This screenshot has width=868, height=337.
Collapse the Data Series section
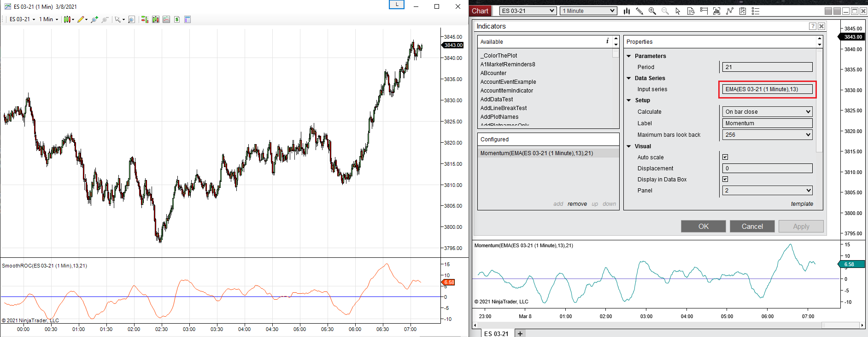coord(629,78)
